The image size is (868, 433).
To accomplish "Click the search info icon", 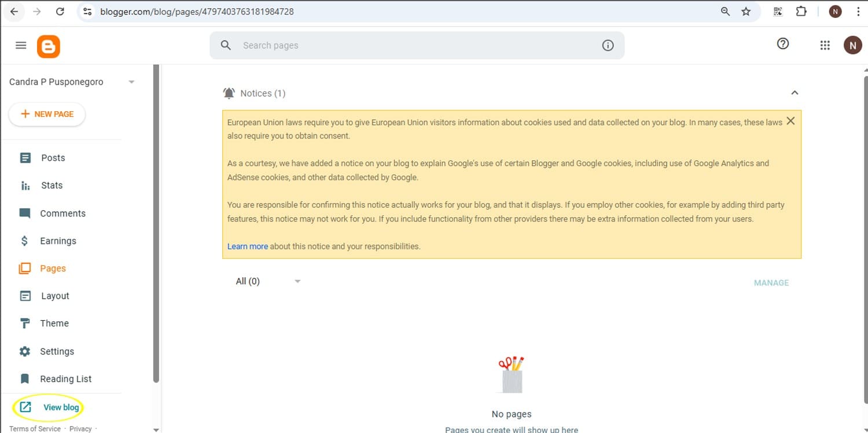I will (x=608, y=45).
